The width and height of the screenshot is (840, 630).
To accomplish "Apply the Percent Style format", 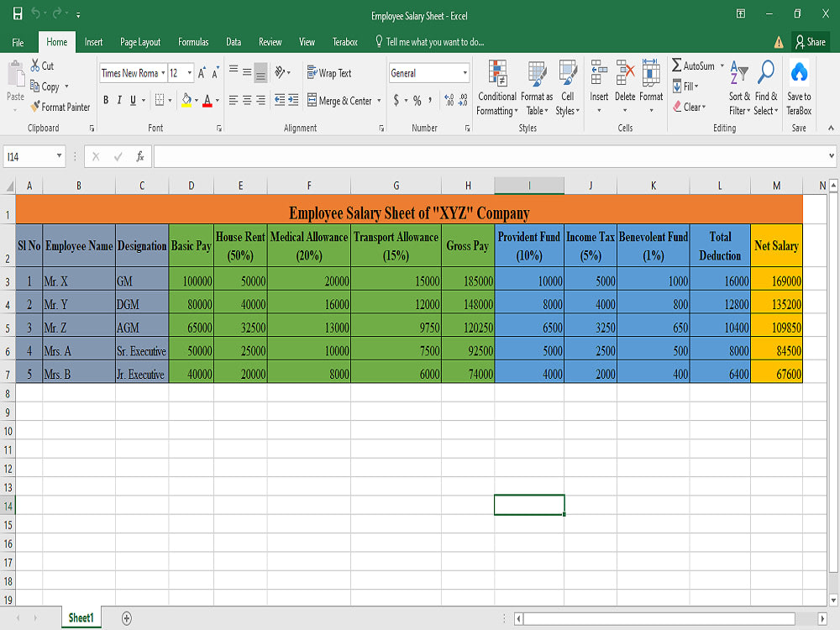I will tap(417, 100).
